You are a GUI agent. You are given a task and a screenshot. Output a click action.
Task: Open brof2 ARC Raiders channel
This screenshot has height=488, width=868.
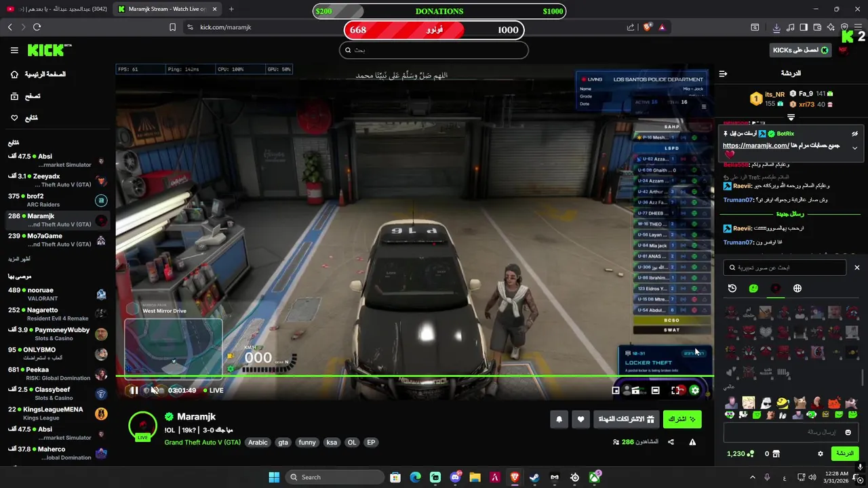58,200
